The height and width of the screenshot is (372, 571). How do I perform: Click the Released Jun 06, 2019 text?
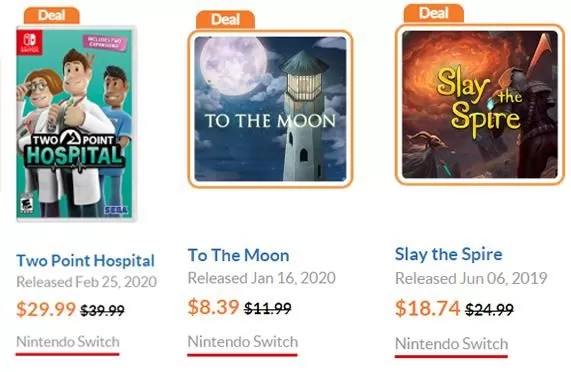coord(471,279)
